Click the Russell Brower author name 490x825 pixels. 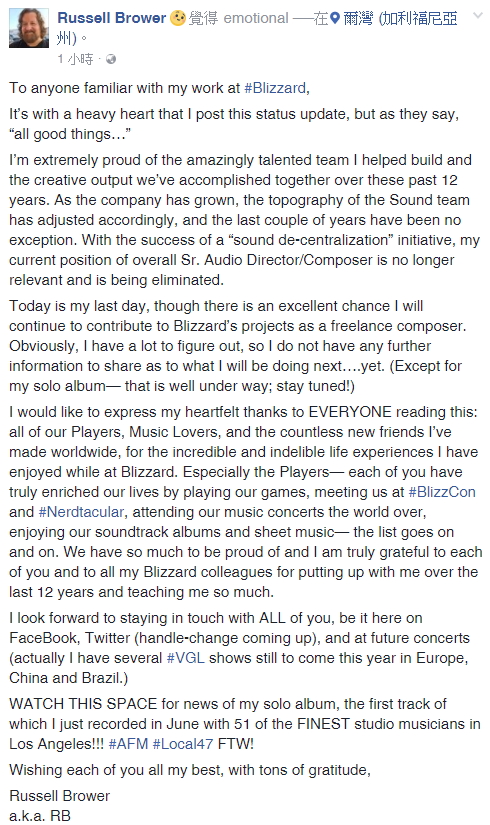pos(112,18)
